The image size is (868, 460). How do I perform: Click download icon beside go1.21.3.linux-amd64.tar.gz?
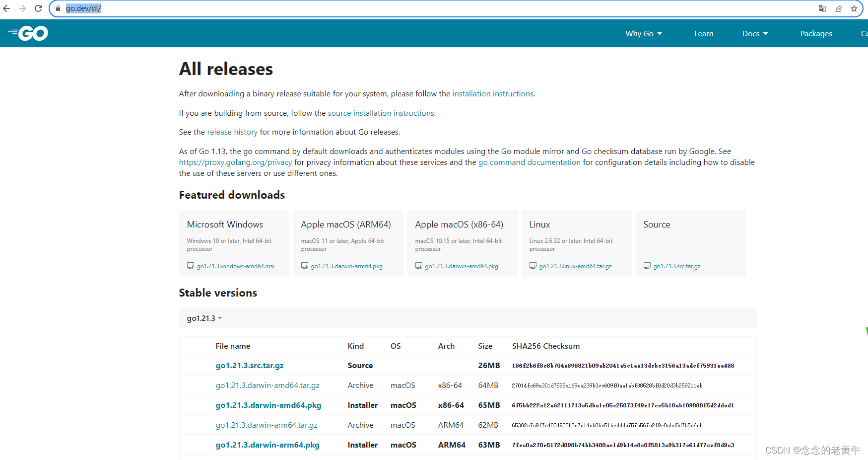coord(533,266)
